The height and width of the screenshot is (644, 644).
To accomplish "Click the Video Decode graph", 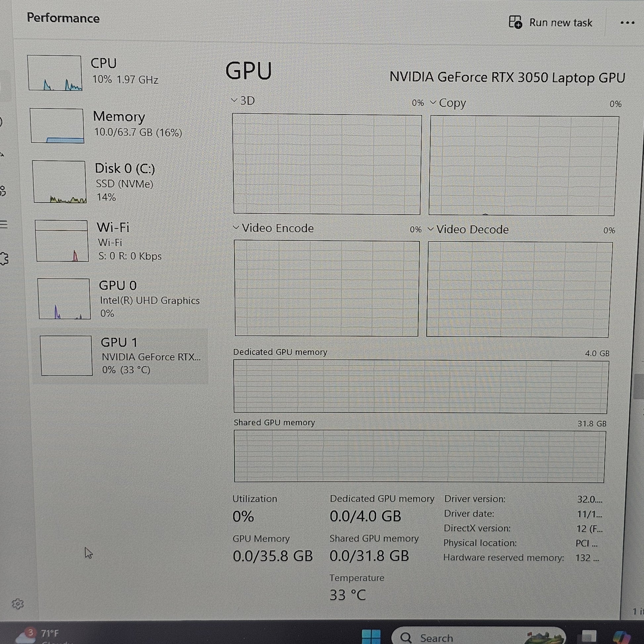I will pyautogui.click(x=519, y=289).
